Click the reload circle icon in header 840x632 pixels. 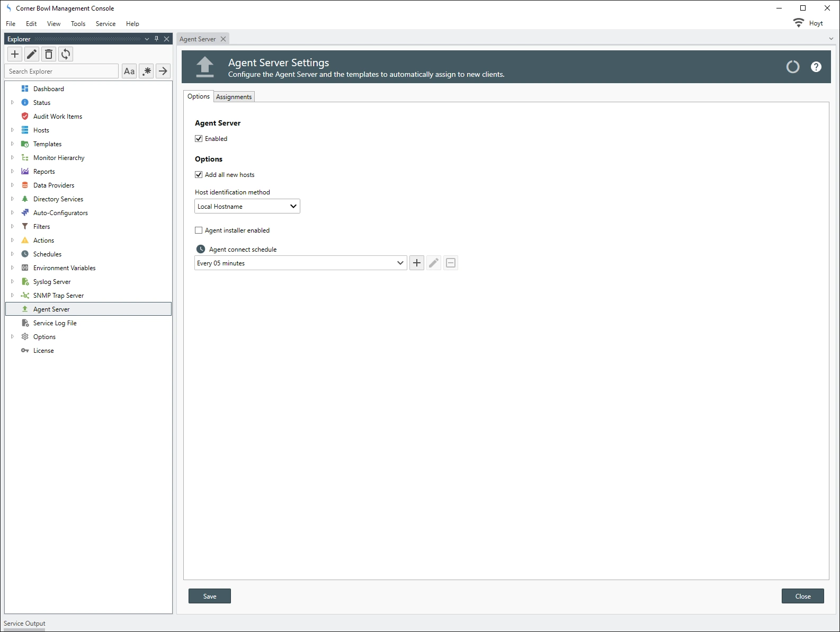point(792,67)
